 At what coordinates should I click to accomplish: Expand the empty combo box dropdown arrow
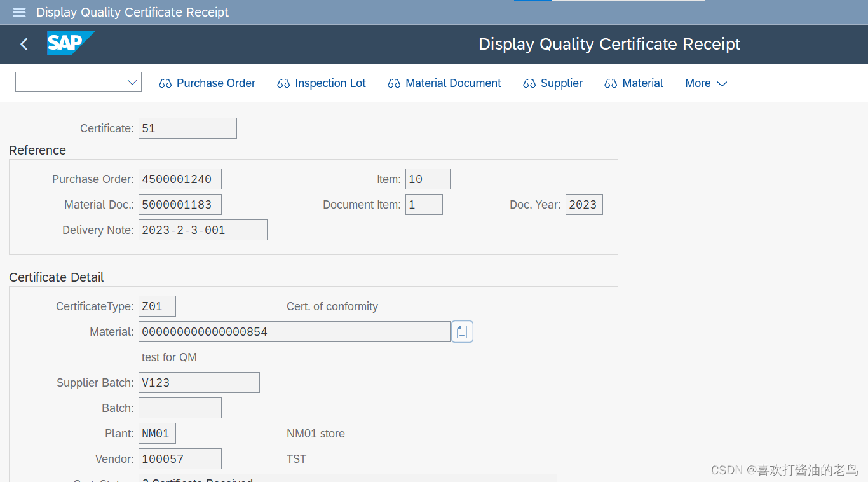click(132, 81)
